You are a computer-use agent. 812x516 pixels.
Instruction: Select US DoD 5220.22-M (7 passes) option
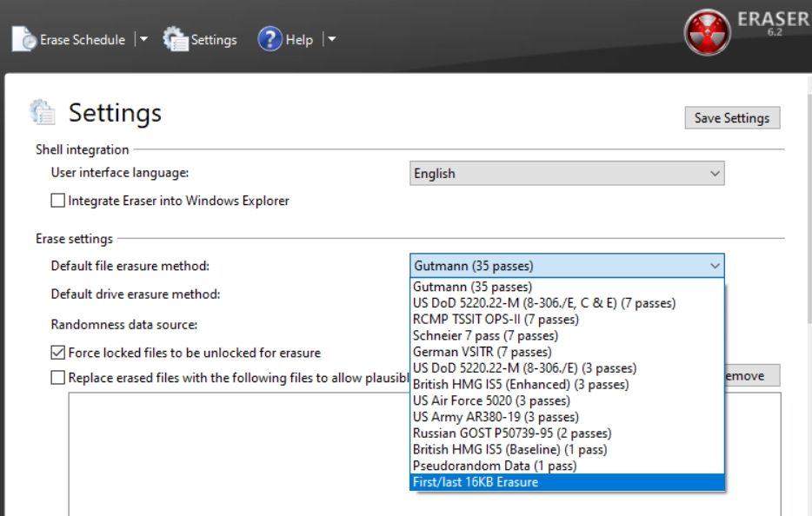pos(567,303)
